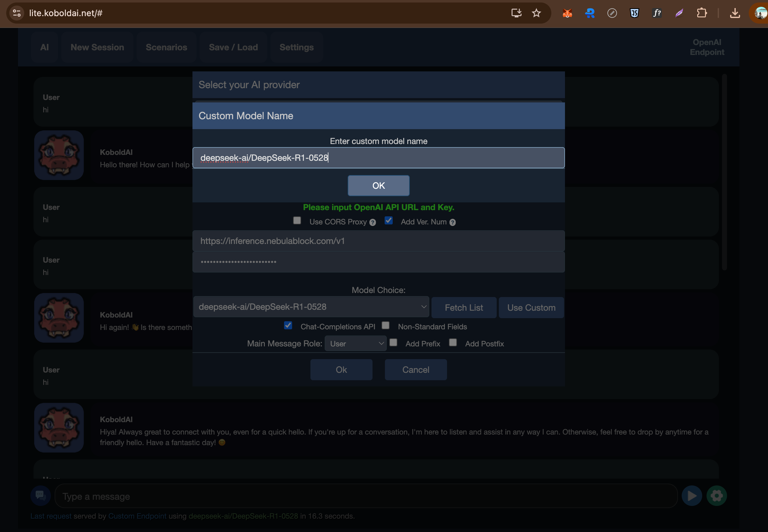Click the 'Hiya! Always great to connect' message text
The image size is (768, 532).
tap(404, 437)
